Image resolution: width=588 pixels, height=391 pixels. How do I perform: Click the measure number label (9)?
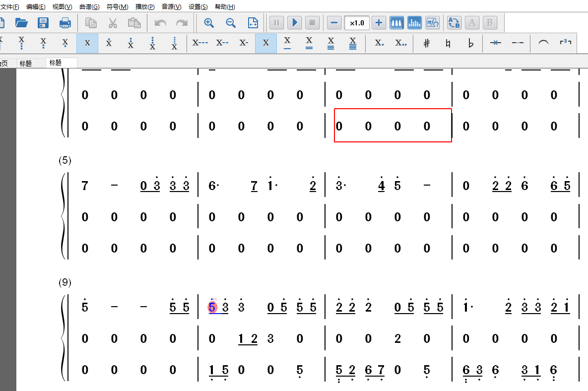(65, 282)
